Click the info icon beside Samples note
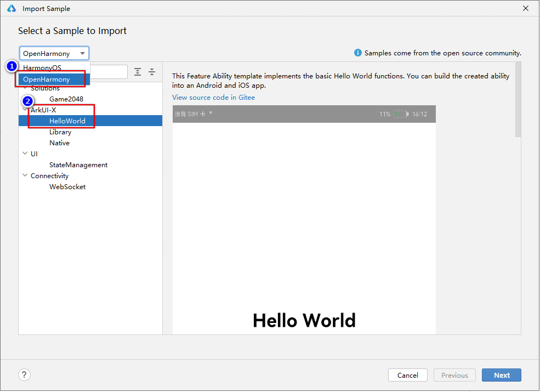This screenshot has width=540, height=392. 358,53
